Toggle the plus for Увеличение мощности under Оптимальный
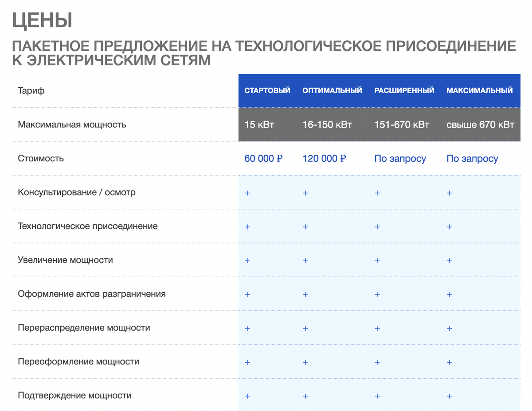The image size is (532, 411). (305, 260)
